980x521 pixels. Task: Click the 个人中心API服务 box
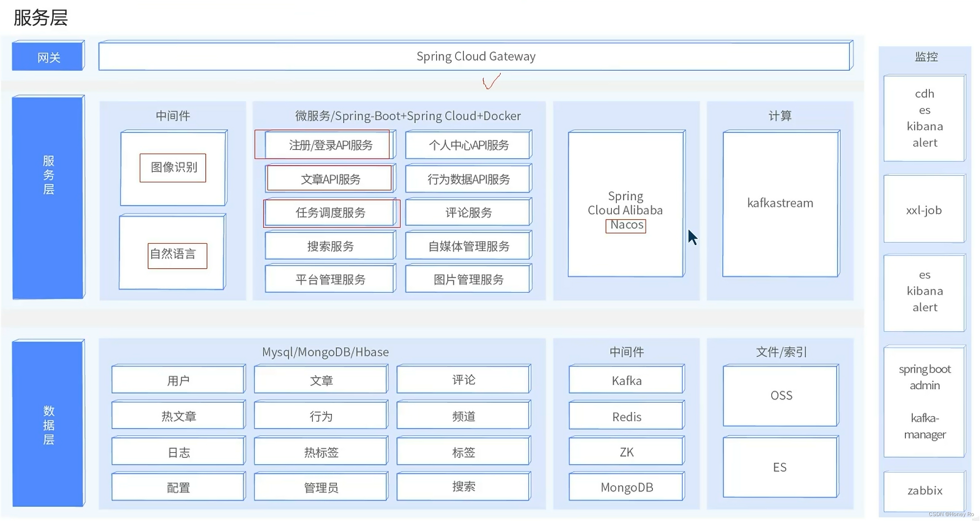(x=469, y=145)
